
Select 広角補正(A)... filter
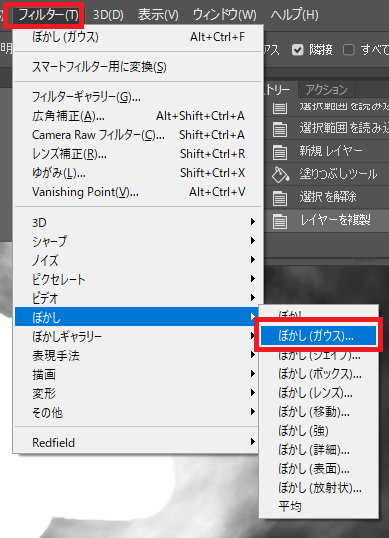click(x=138, y=116)
